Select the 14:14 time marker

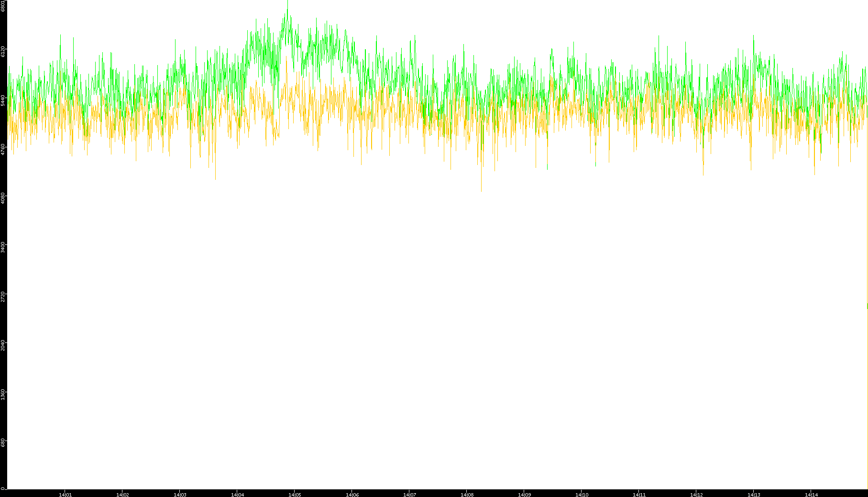[811, 494]
